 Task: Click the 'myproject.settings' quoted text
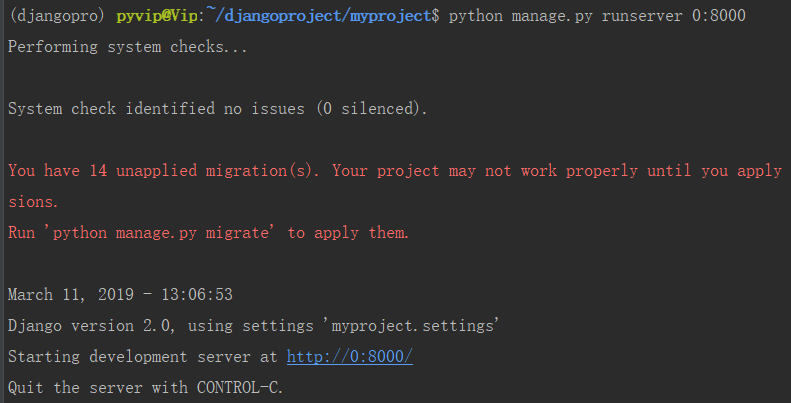click(x=412, y=326)
